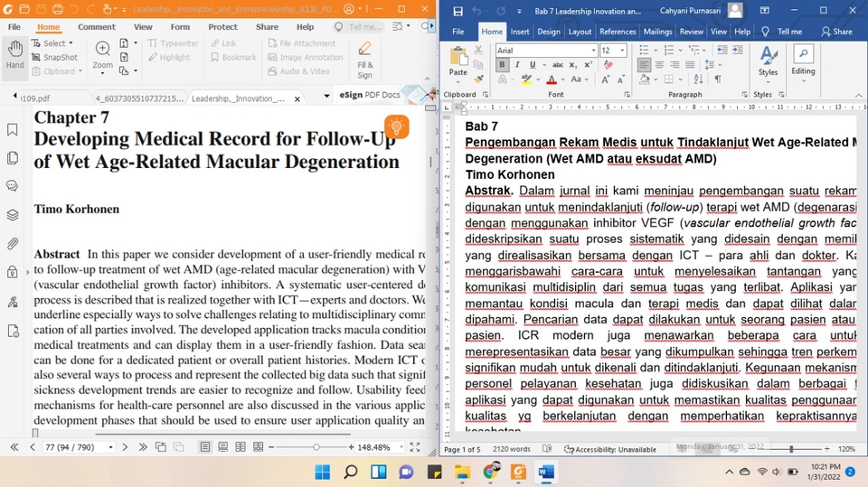Switch to References tab in Word
Image resolution: width=868 pixels, height=487 pixels.
(618, 32)
